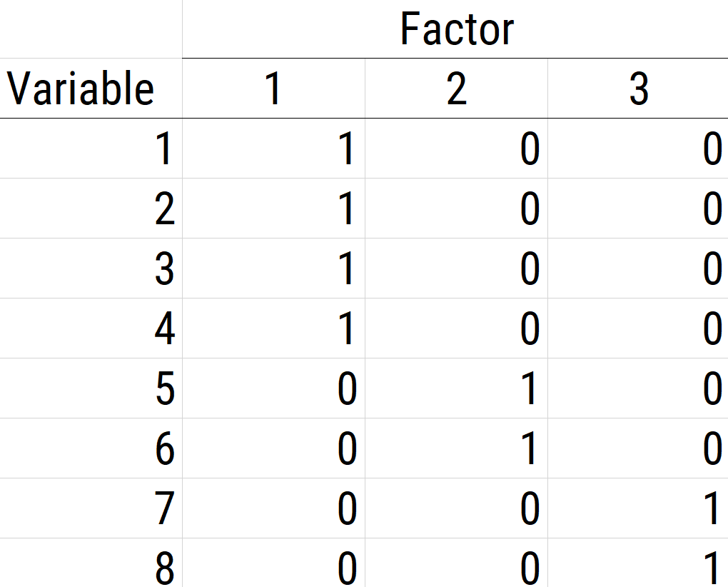Select Variable 2 value under Factor 2
The width and height of the screenshot is (728, 587).
click(529, 209)
